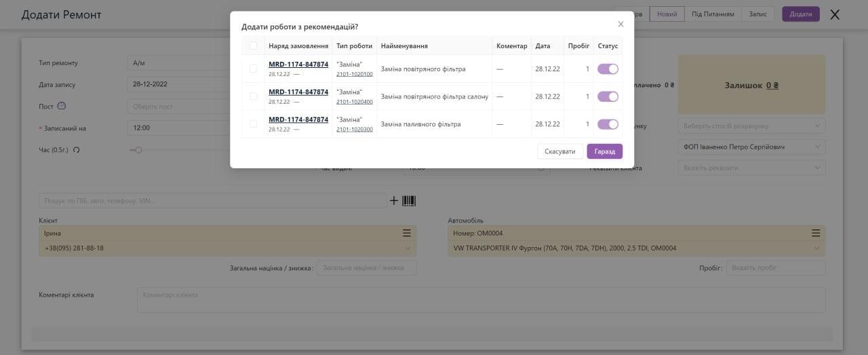The width and height of the screenshot is (868, 355).
Task: Click the reset icon beside Час (0.5г.)
Action: [x=77, y=150]
